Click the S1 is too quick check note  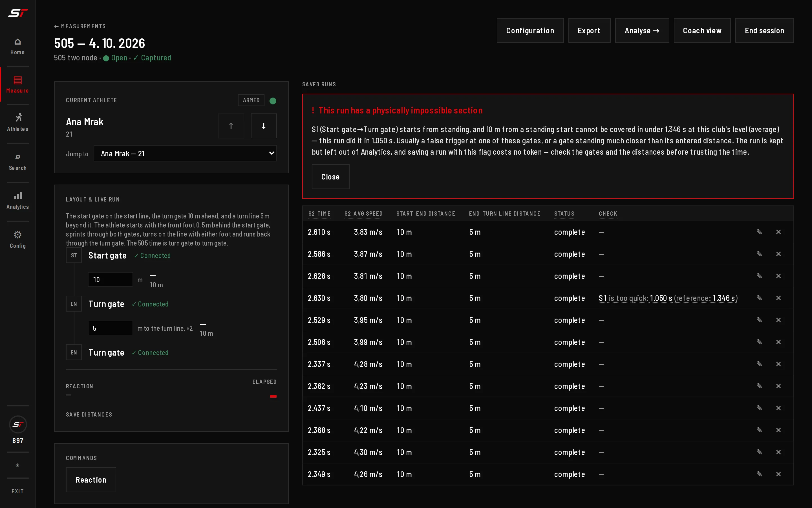point(668,298)
